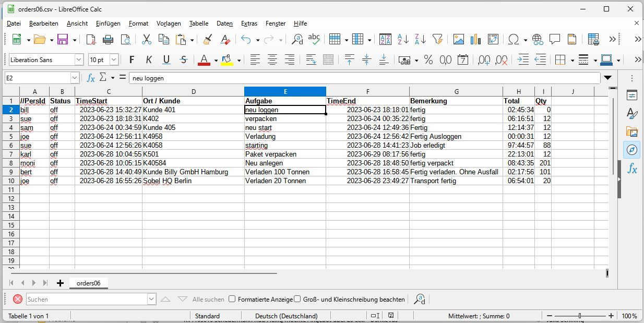Open the Format menu

point(139,23)
